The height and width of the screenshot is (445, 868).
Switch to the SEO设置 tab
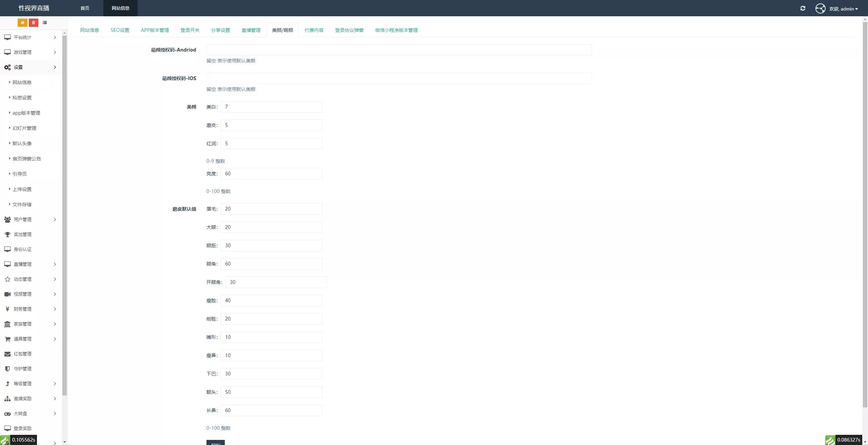point(120,30)
